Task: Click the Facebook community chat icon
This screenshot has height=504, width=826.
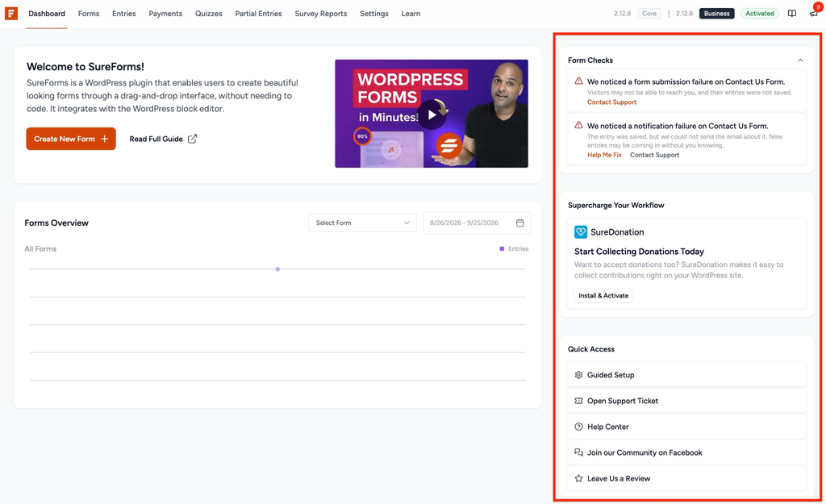Action: pyautogui.click(x=578, y=452)
